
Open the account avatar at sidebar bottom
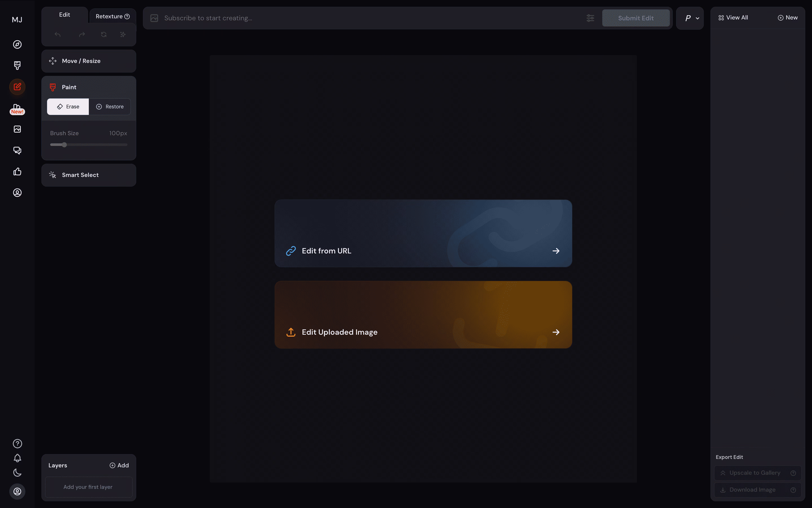point(17,492)
